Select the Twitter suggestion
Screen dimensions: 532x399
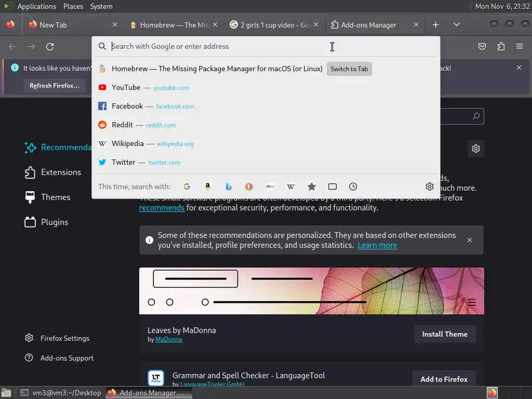pyautogui.click(x=266, y=162)
